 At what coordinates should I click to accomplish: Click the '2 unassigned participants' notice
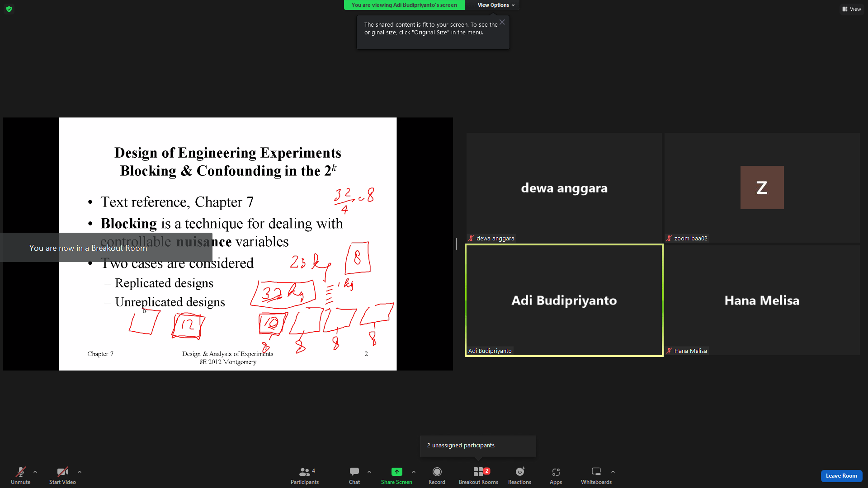click(478, 446)
